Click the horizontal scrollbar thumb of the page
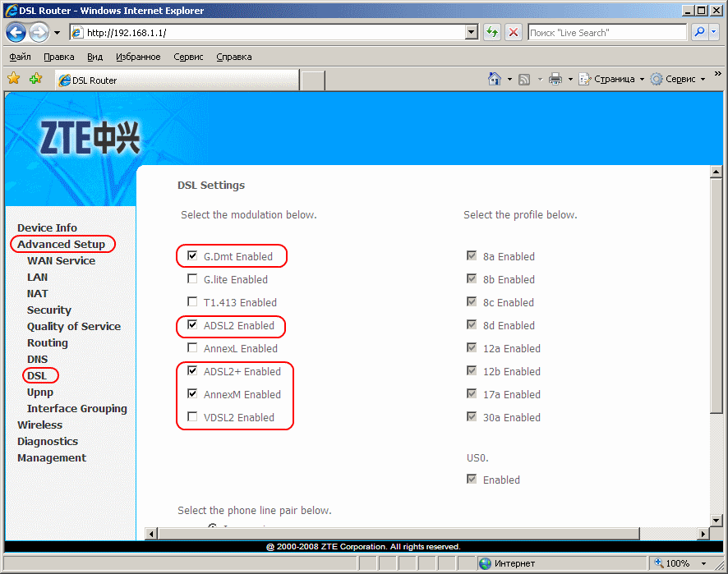This screenshot has width=728, height=574. 399,534
